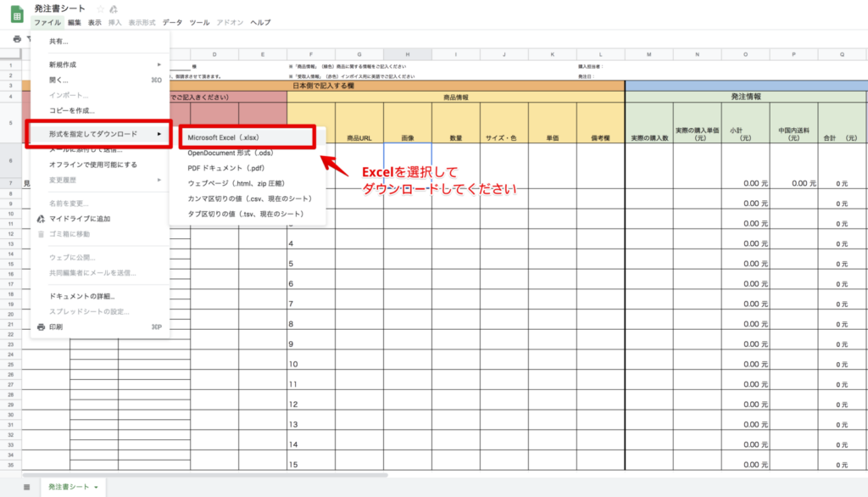Click the print icon in the toolbar
Viewport: 868px width, 497px height.
click(x=18, y=39)
